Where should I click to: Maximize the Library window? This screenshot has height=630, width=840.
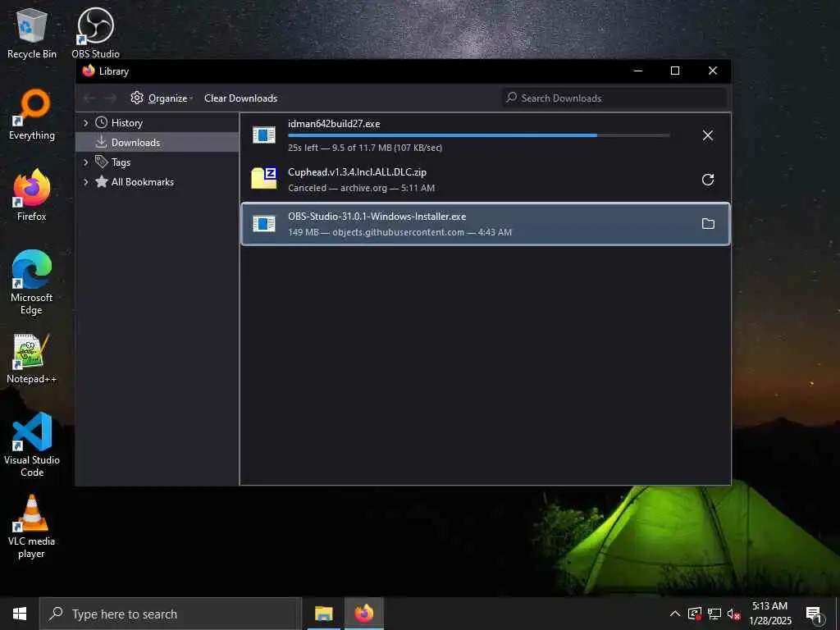click(675, 71)
